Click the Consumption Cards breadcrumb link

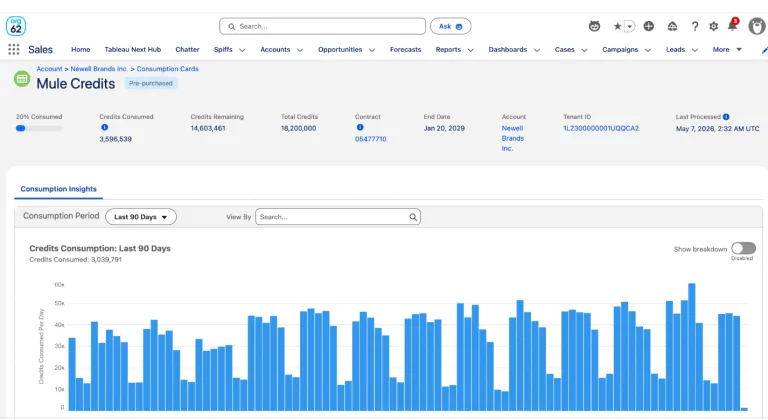168,69
